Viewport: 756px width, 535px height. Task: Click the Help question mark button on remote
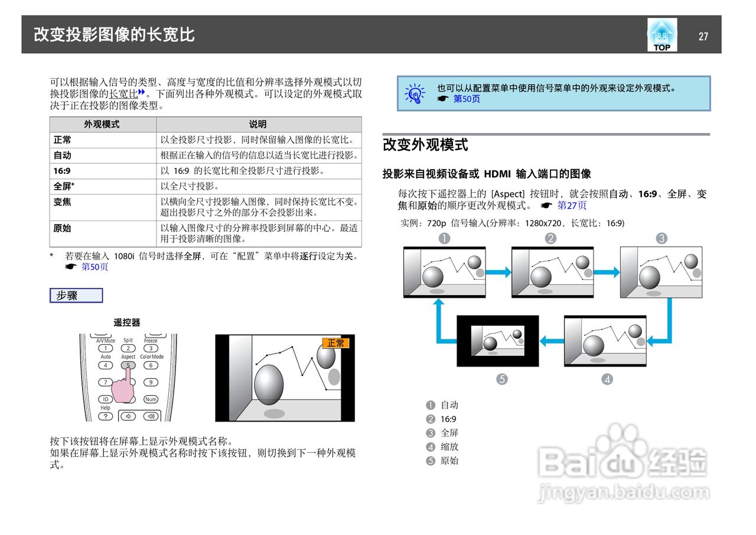[105, 416]
